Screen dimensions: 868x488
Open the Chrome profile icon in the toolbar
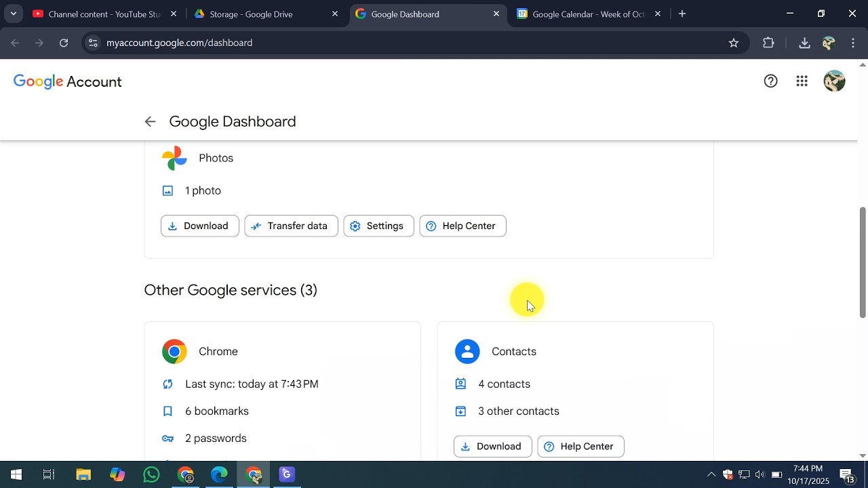828,43
